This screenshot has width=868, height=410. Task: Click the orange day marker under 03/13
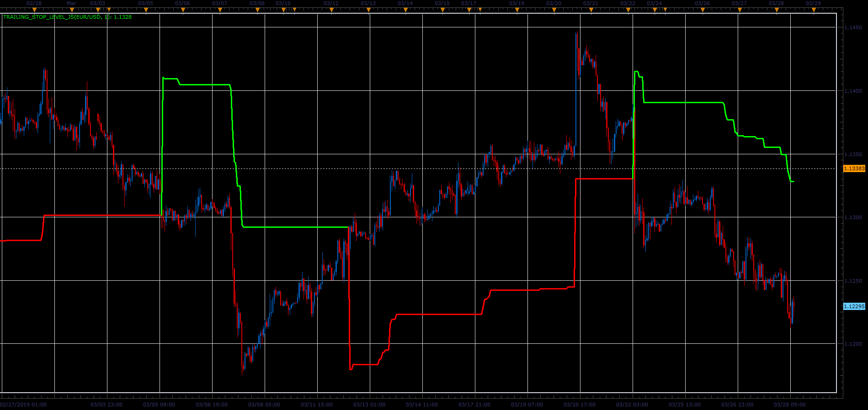pos(368,10)
